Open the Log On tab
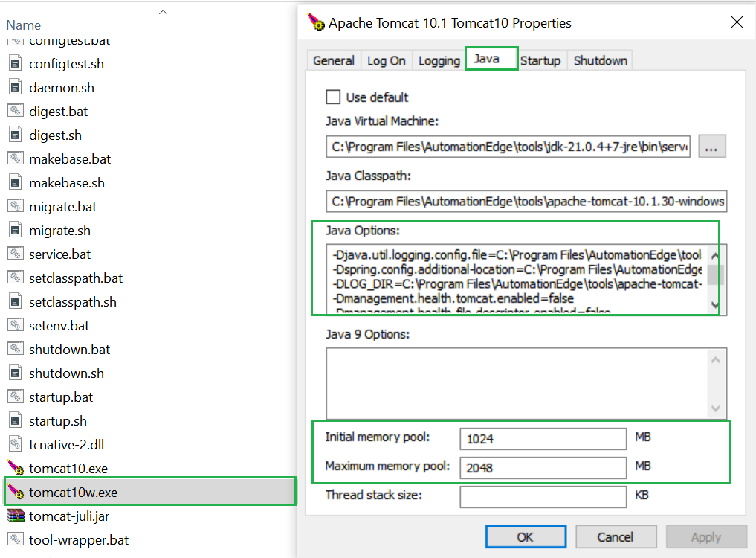 click(387, 60)
